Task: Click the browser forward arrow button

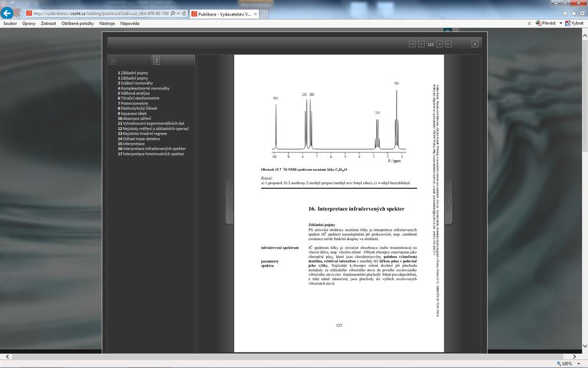Action: pyautogui.click(x=19, y=14)
